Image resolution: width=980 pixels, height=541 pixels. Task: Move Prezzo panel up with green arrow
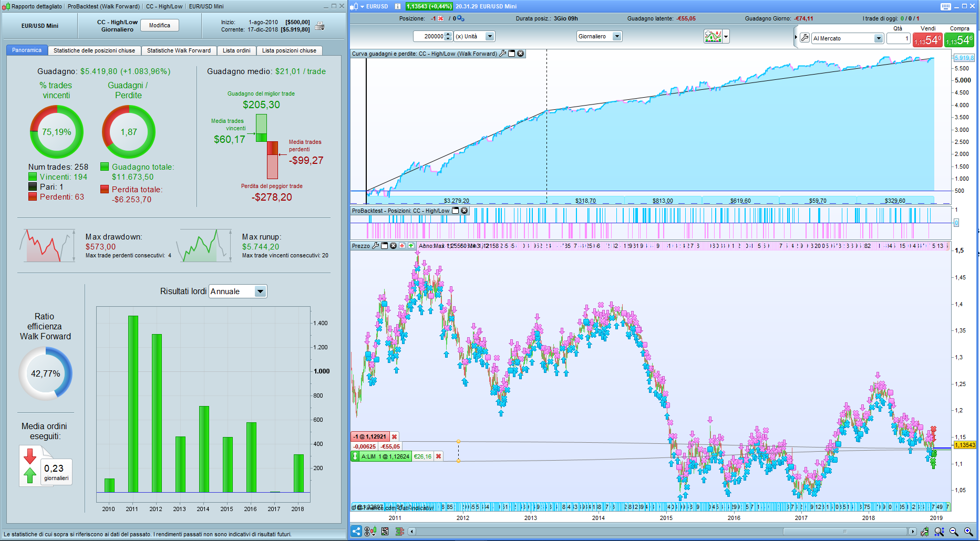tap(411, 246)
